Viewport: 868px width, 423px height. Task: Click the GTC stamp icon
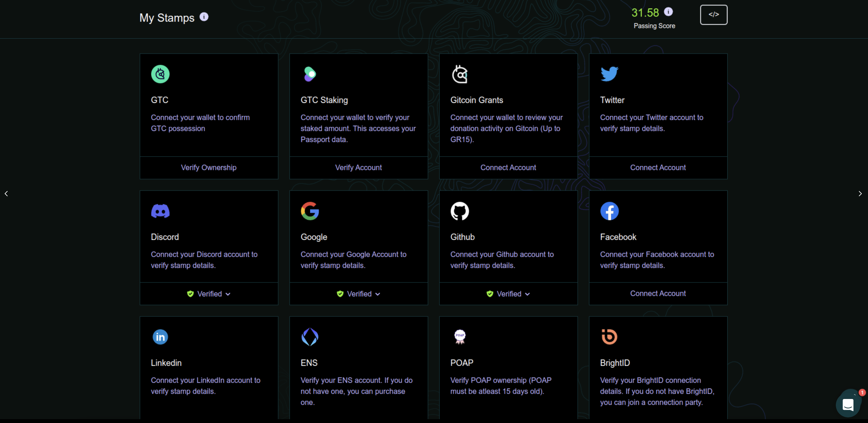point(160,74)
